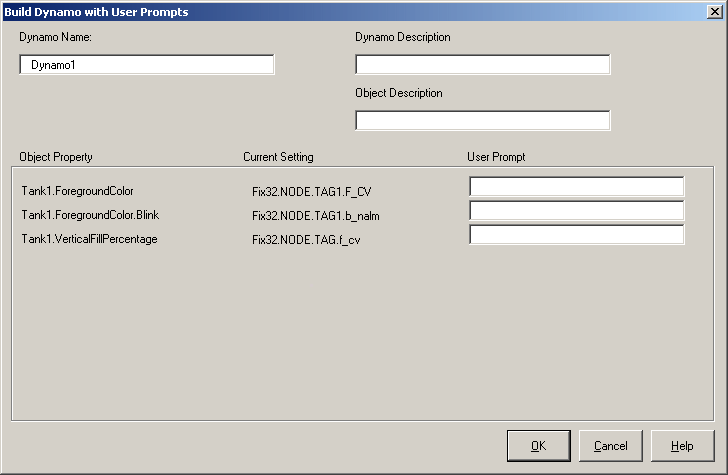
Task: Click current setting Fix32.NODE.TAG.f_cv
Action: [306, 240]
